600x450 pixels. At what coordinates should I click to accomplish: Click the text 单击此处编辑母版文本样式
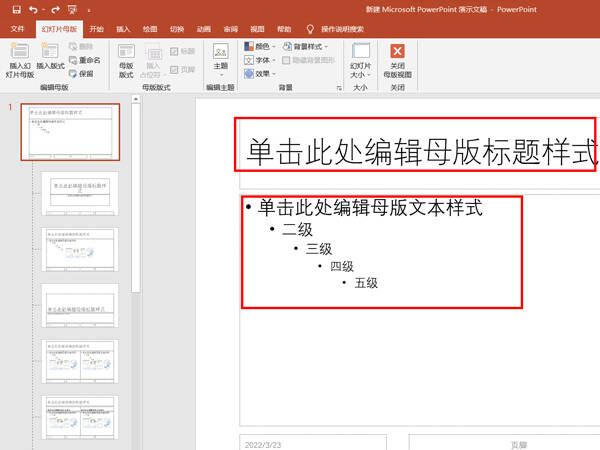(x=370, y=207)
